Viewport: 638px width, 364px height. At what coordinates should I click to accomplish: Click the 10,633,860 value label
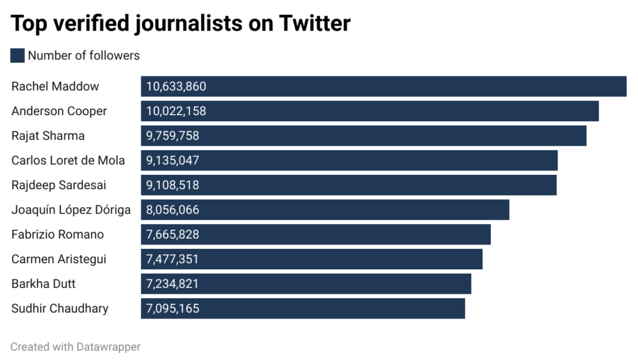coord(176,86)
